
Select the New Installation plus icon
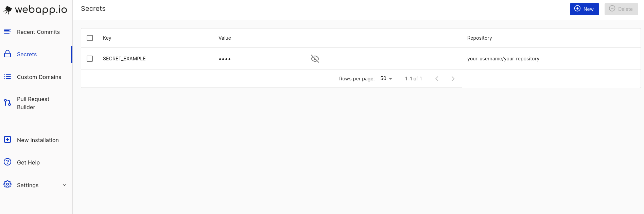click(7, 139)
